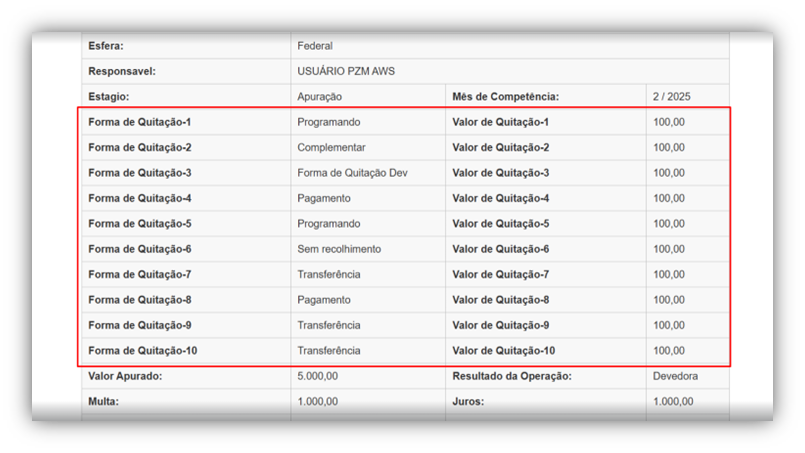Click the 'Valor de Quitação-6' label
Viewport: 805px width, 453px height.
tap(501, 249)
